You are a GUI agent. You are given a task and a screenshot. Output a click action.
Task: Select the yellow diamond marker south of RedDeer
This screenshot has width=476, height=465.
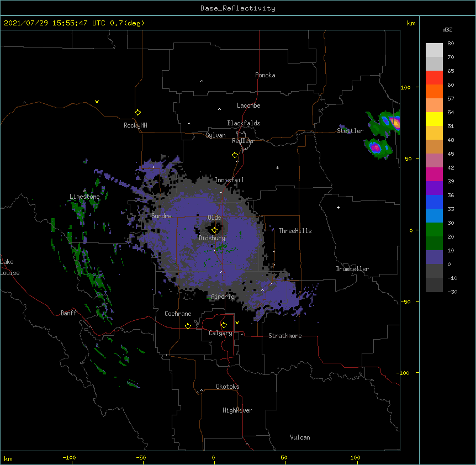tap(235, 155)
